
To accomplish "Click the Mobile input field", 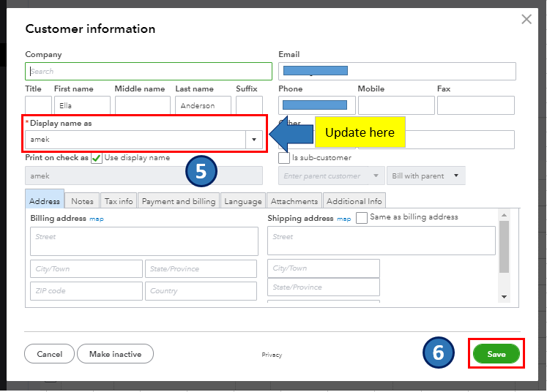I will [x=396, y=105].
